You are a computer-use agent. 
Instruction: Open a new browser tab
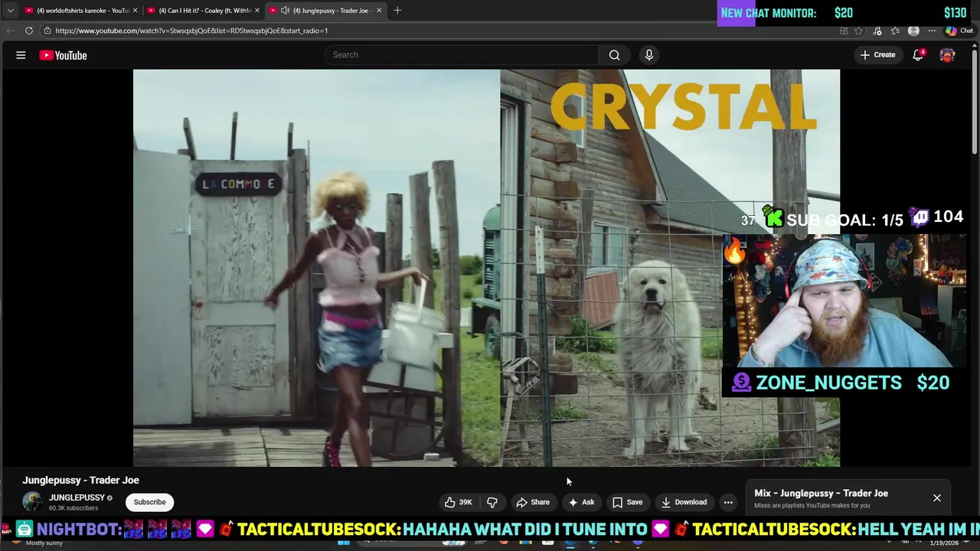(397, 10)
